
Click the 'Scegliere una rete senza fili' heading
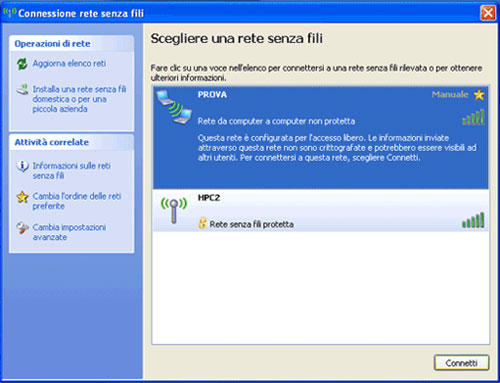(x=237, y=39)
